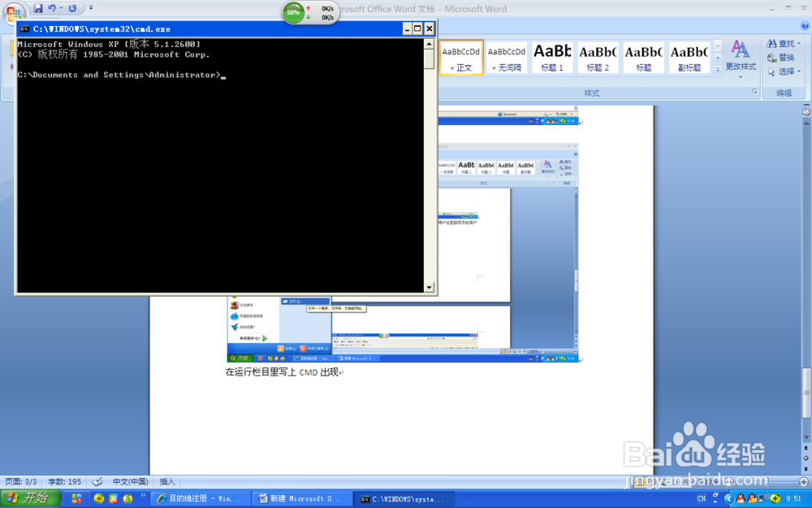Expand the Customize Quick Access Toolbar arrow
The image size is (812, 508).
tap(91, 8)
